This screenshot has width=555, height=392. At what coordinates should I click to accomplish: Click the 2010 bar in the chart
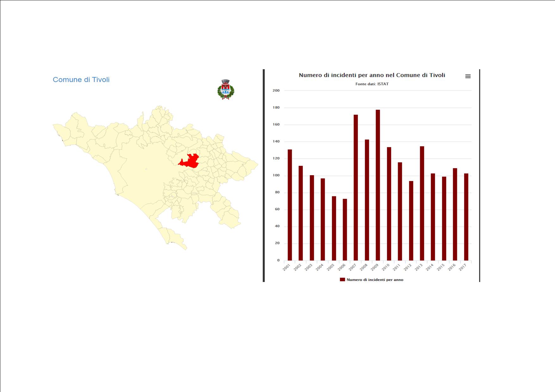[389, 204]
